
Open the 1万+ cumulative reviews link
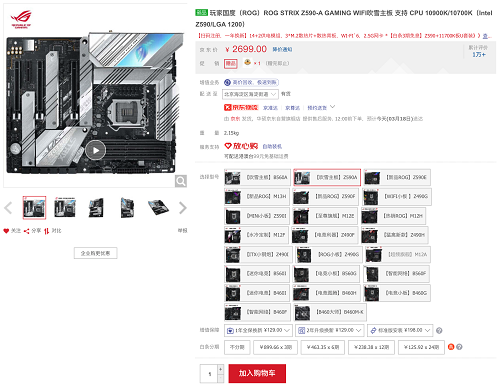pos(479,54)
